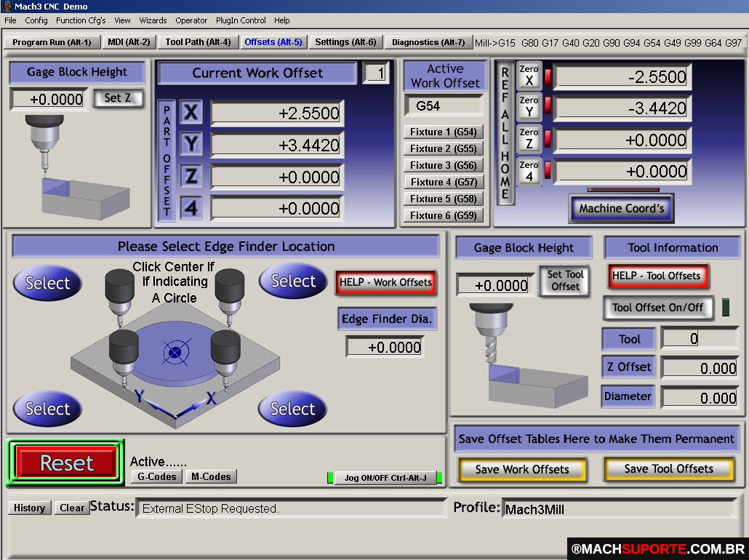Image resolution: width=749 pixels, height=560 pixels.
Task: Show active G-Codes list
Action: coord(156,476)
